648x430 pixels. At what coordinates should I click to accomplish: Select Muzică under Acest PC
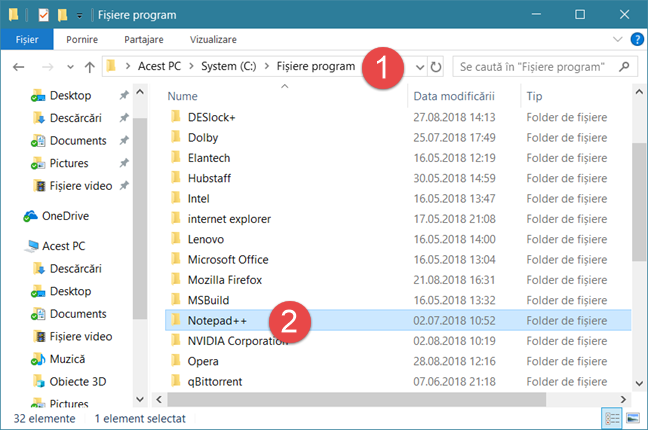(x=67, y=359)
